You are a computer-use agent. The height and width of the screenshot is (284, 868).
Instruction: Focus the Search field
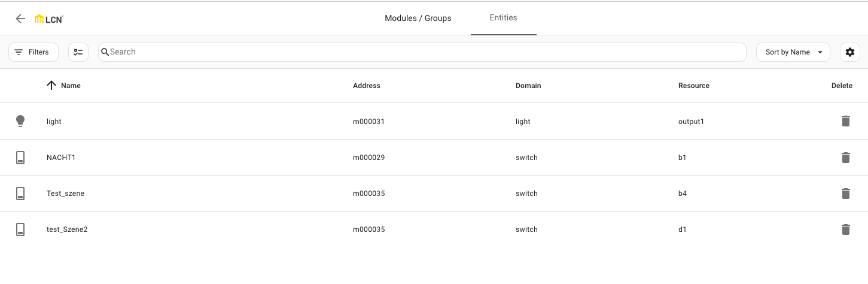pos(422,52)
